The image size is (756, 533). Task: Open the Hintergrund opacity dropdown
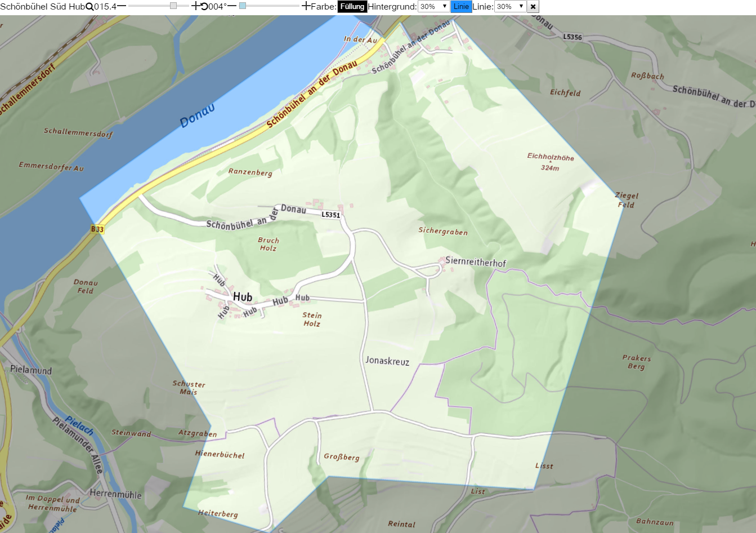pos(433,7)
